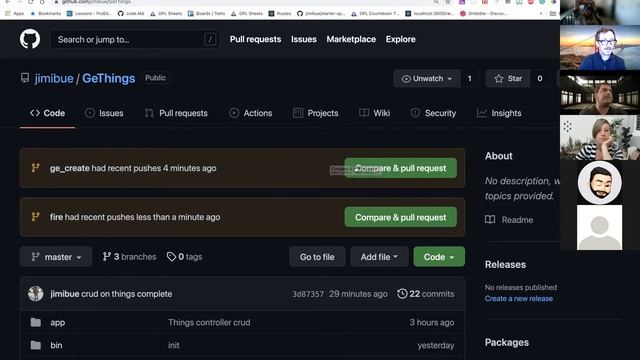Select the gray placeholder avatar participant
The height and width of the screenshot is (360, 640).
point(599,227)
